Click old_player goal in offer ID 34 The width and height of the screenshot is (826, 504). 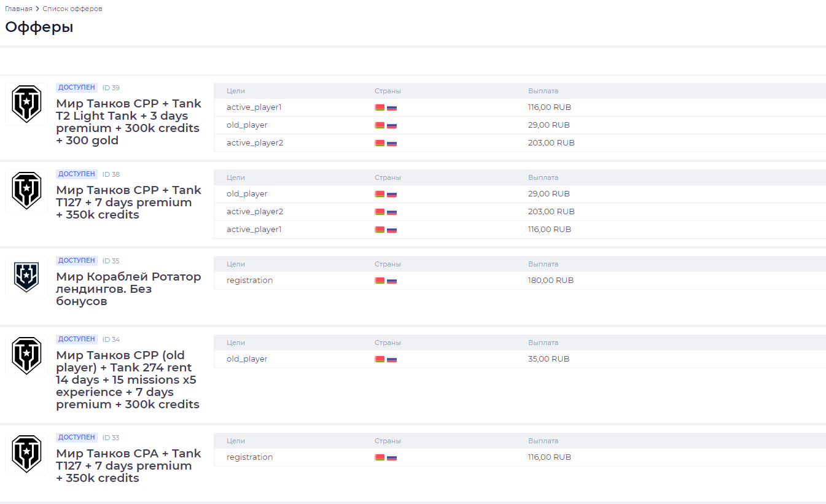[x=247, y=359]
